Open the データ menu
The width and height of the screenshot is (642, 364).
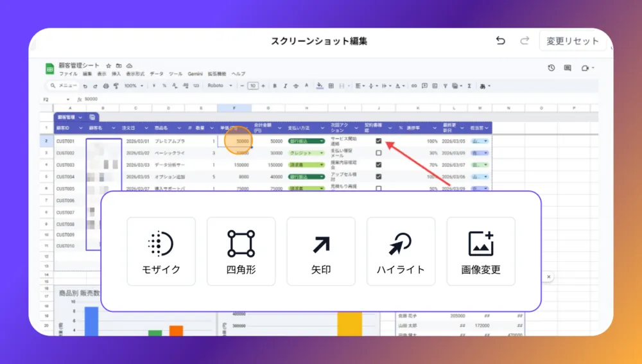click(157, 74)
